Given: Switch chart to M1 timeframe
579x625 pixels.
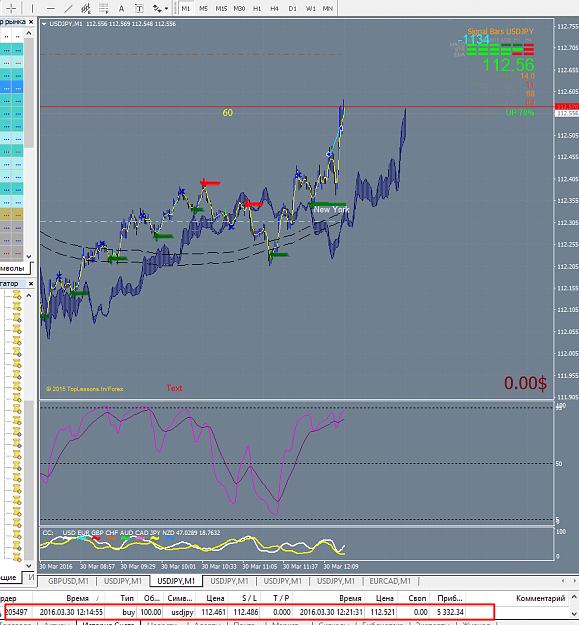Looking at the screenshot, I should pos(186,8).
